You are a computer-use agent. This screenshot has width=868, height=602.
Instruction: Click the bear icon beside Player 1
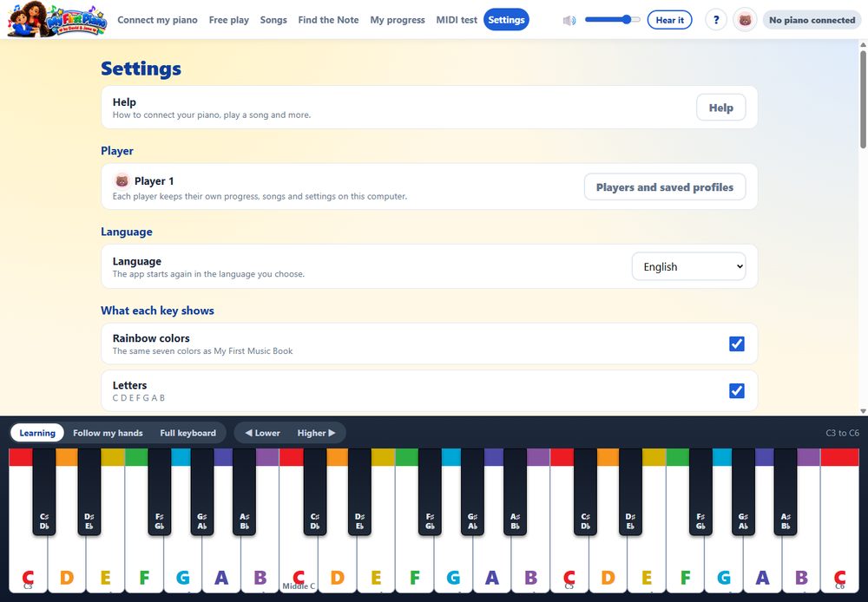click(x=122, y=181)
